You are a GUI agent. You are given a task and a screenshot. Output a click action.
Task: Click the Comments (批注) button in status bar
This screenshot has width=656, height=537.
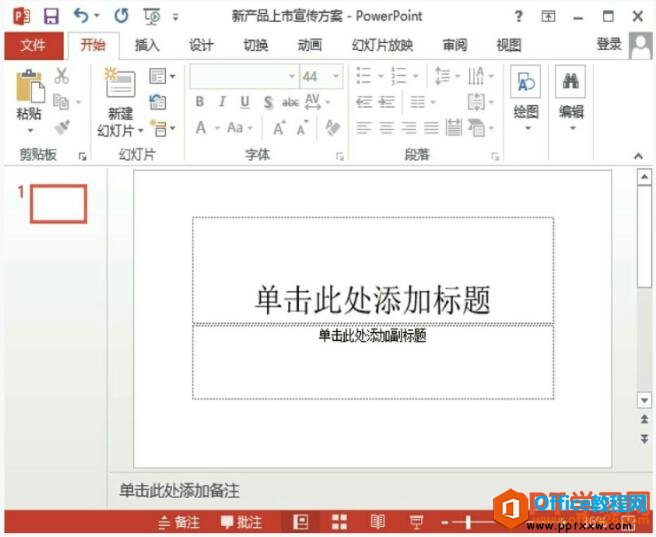tap(241, 522)
